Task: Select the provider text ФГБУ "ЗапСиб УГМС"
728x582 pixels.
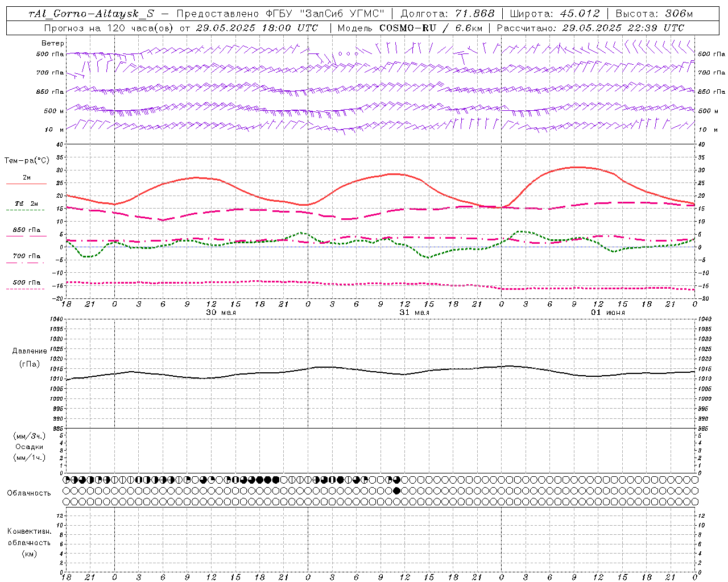Action: pyautogui.click(x=325, y=14)
